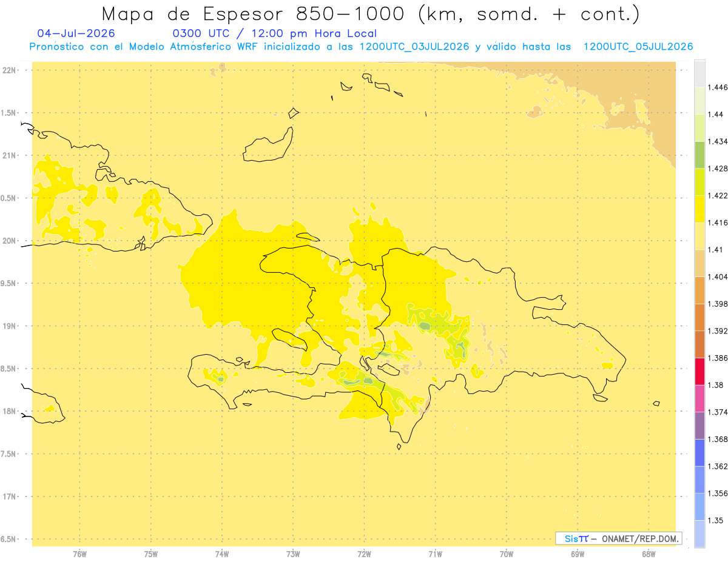728x562 pixels.
Task: Select the purple legend swatch between 1.368 and 1.374
Action: (699, 426)
